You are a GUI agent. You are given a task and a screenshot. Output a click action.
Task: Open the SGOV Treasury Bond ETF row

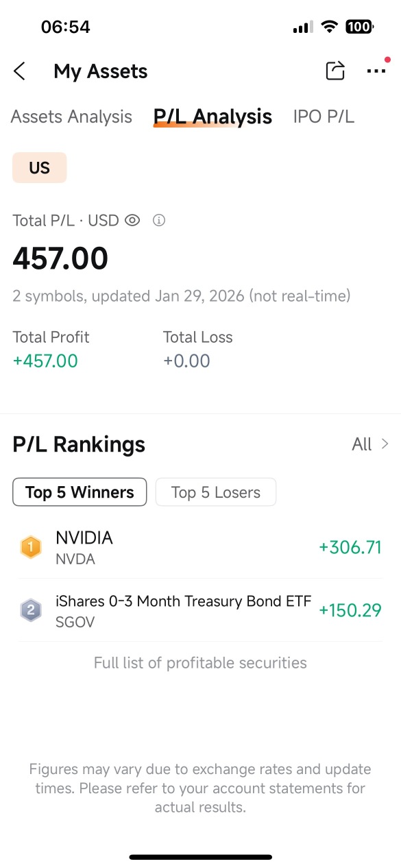pos(200,610)
